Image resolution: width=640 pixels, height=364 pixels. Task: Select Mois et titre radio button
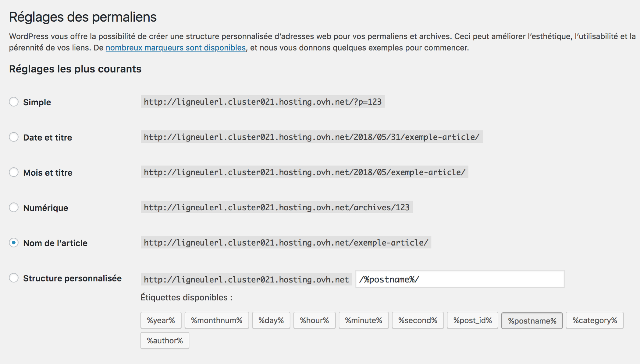[14, 172]
